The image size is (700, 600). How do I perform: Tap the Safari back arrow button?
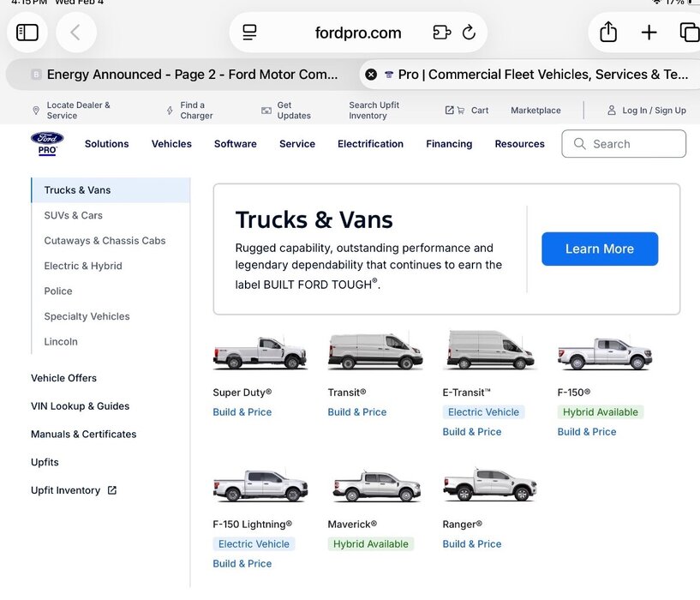pos(75,33)
